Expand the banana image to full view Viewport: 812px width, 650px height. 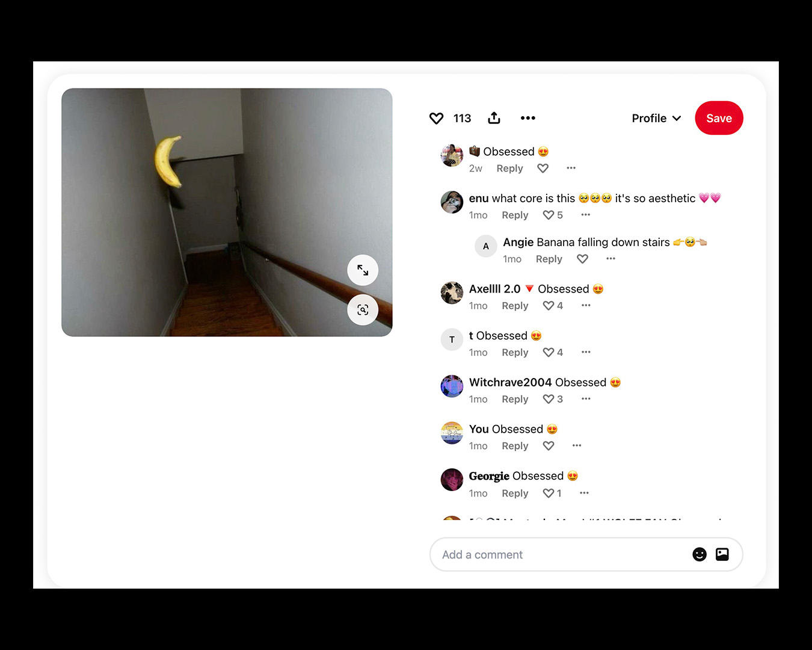point(363,270)
